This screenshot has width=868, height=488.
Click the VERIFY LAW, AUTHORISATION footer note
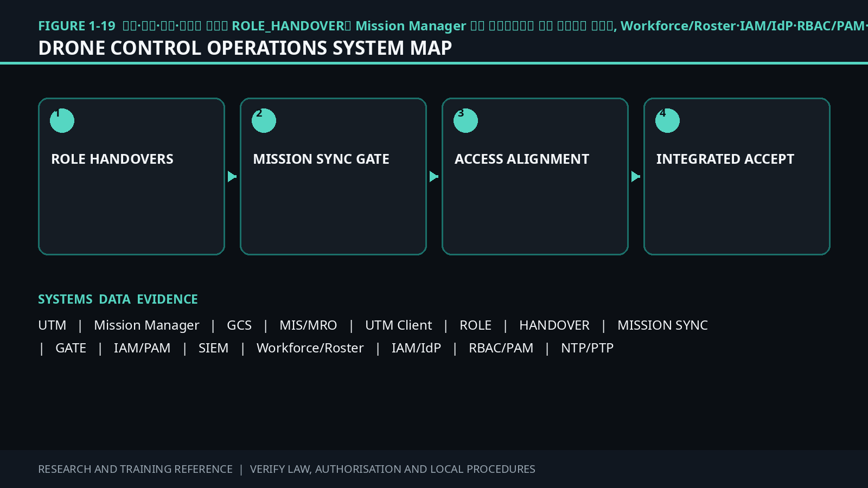393,469
